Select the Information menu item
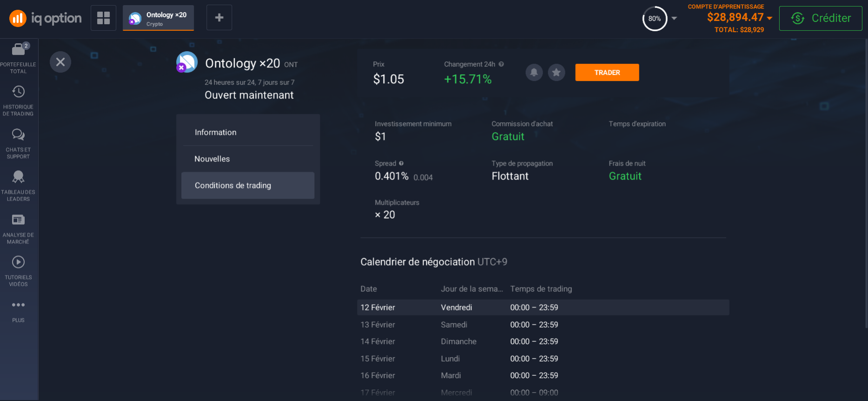The image size is (868, 401). coord(248,132)
